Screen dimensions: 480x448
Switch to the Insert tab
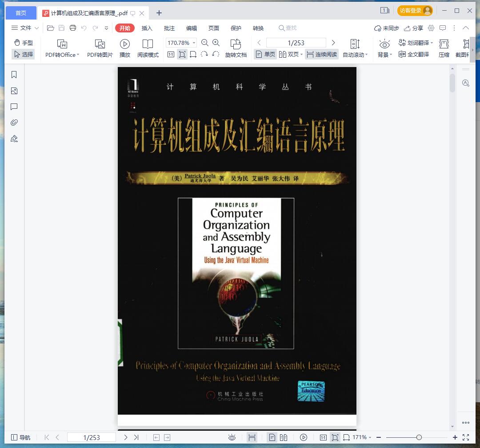point(147,28)
